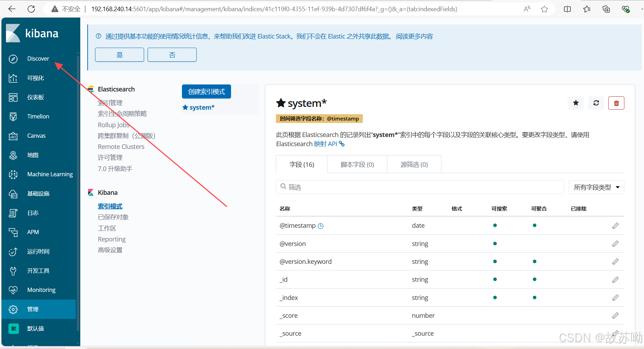Image resolution: width=644 pixels, height=349 pixels.
Task: Open the Infrastructure (基础设施) icon
Action: (13, 194)
